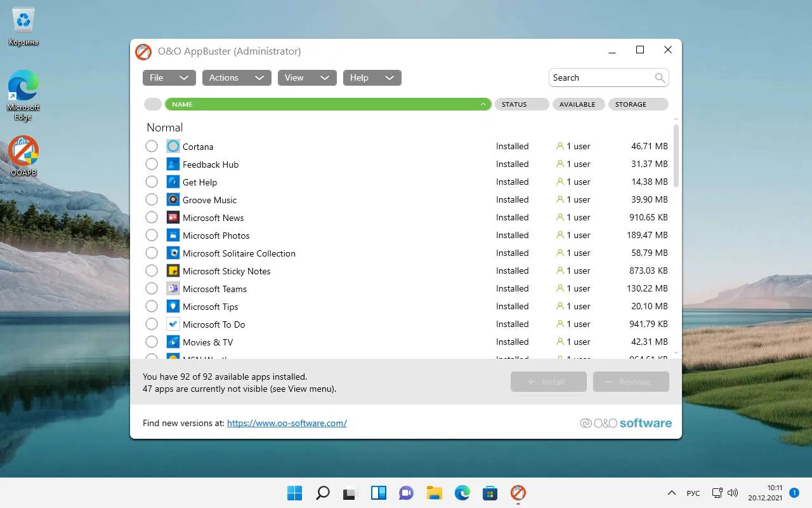Select the Microsoft Teams radio button

pos(152,288)
